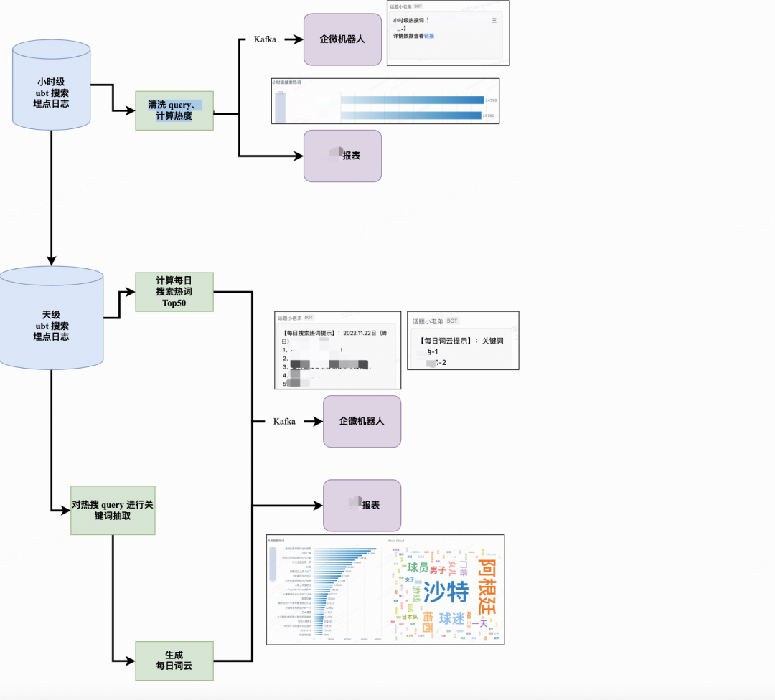This screenshot has height=700, width=775.
Task: Click the Kafka label beside the daily 企微机器人
Action: click(x=284, y=422)
